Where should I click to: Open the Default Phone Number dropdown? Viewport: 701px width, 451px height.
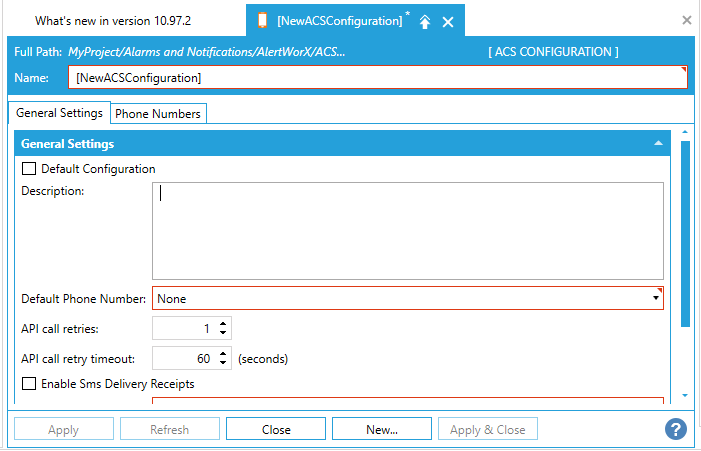point(656,298)
